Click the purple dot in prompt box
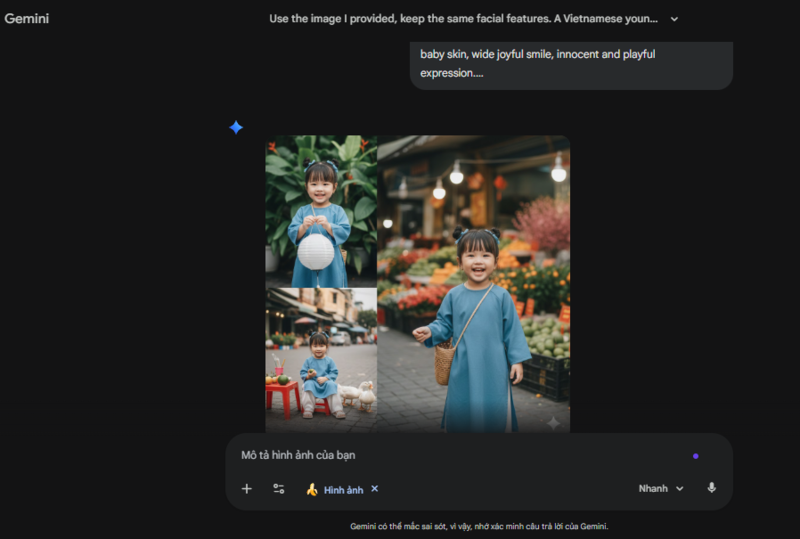 (695, 456)
